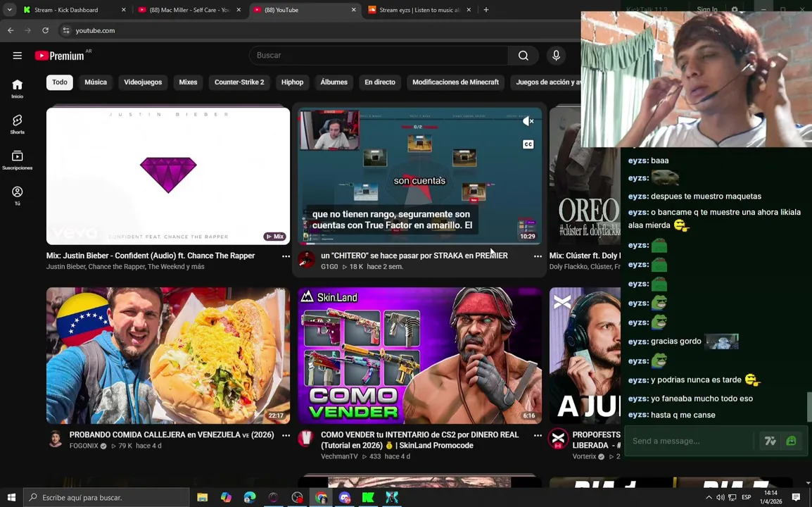The height and width of the screenshot is (507, 812).
Task: Open Windows Start menu
Action: pyautogui.click(x=11, y=498)
